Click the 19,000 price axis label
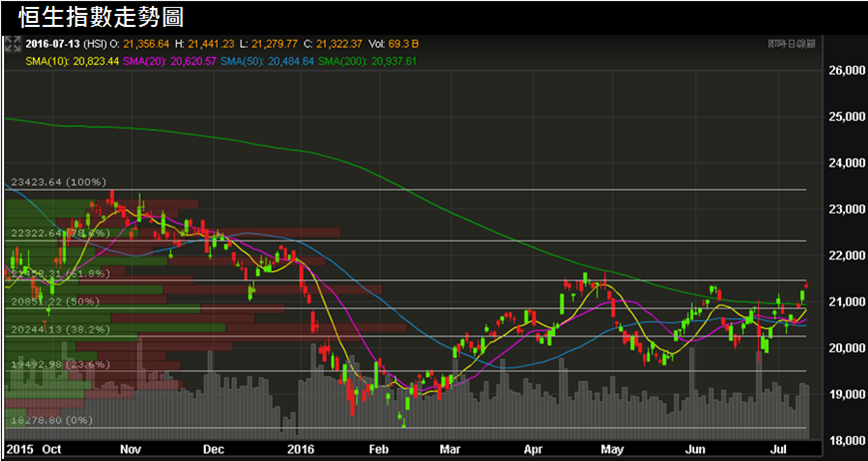Viewport: 868px width, 461px height. (x=846, y=395)
